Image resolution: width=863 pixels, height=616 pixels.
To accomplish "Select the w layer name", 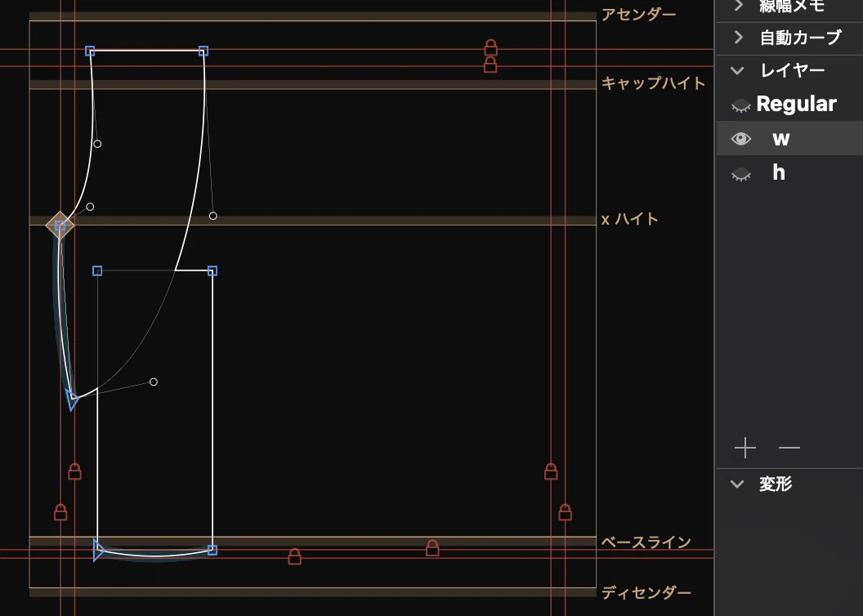I will pos(781,139).
